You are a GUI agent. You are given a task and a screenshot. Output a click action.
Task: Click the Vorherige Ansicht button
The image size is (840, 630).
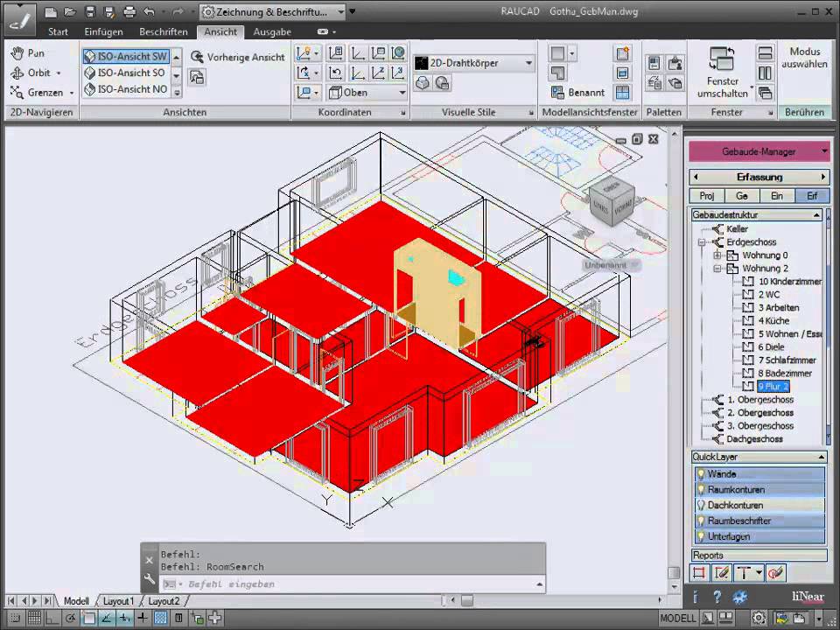(238, 57)
